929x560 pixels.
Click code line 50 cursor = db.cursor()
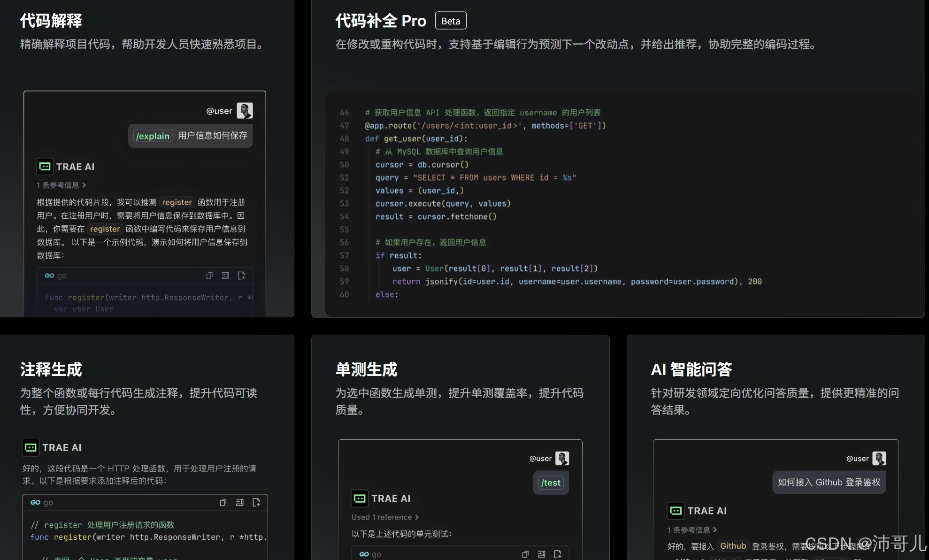pyautogui.click(x=422, y=165)
